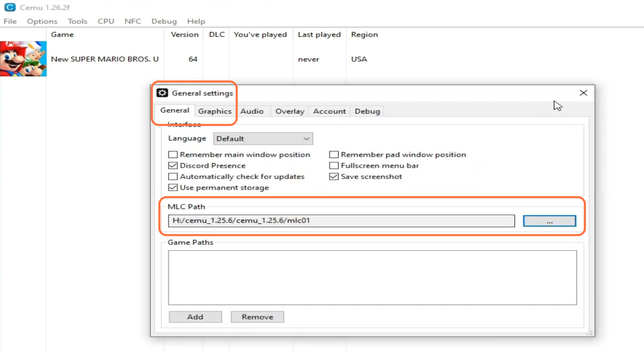
Task: Click the MLC Path browse button
Action: (x=549, y=221)
